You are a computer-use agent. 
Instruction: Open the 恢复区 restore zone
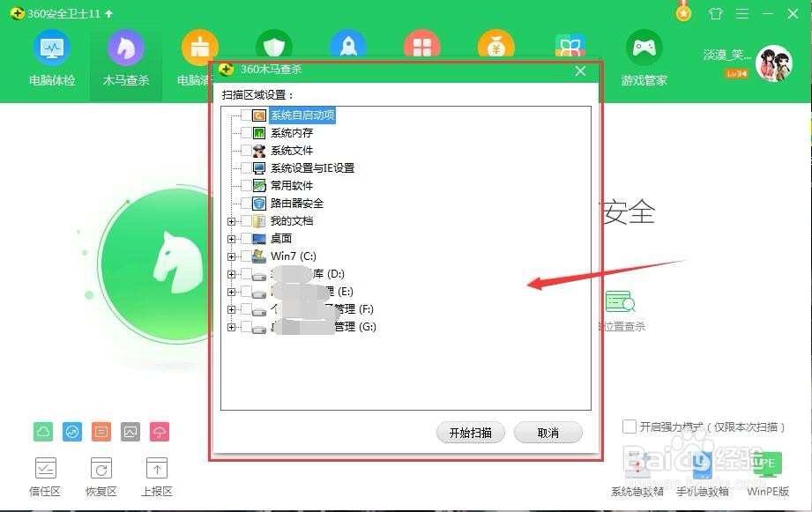(101, 478)
